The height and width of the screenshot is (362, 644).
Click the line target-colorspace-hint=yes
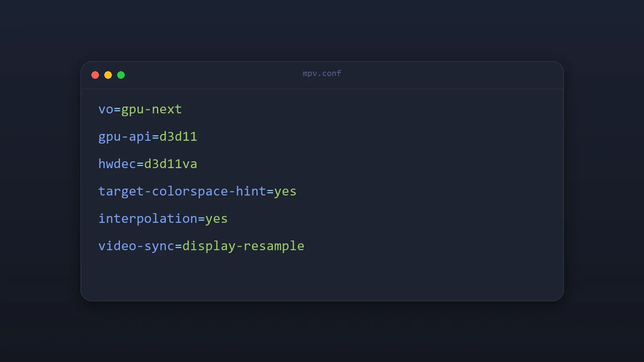coord(197,191)
